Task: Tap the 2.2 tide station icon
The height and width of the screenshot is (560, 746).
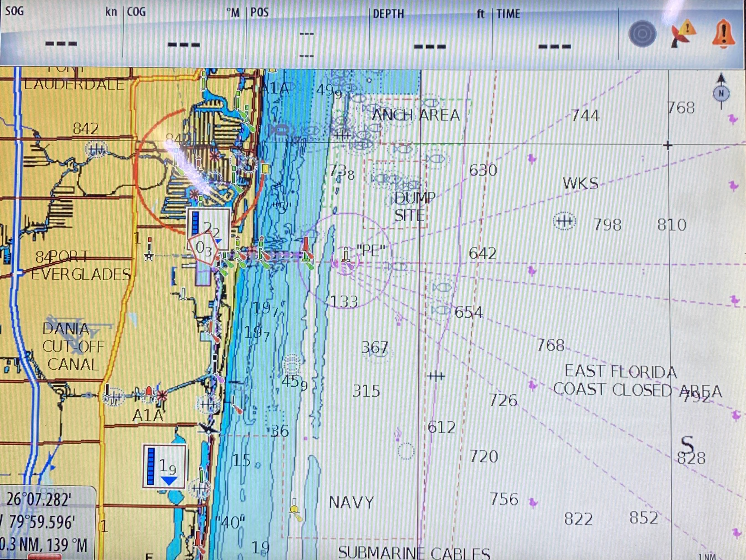Action: [209, 224]
